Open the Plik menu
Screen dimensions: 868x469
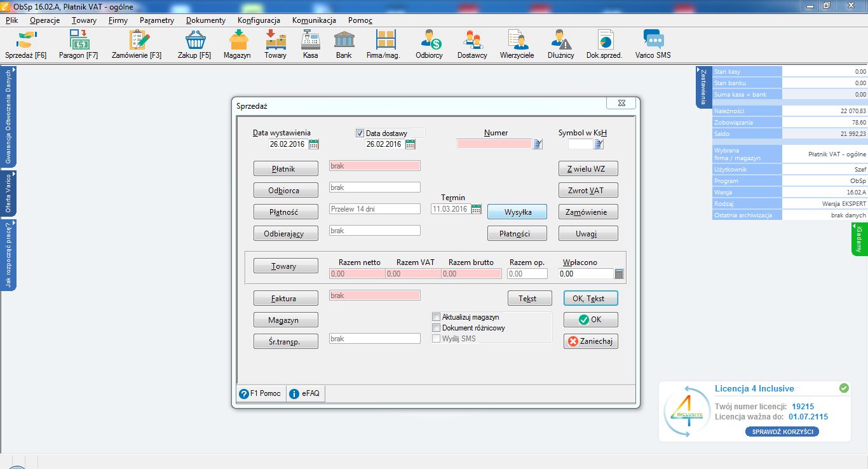tap(11, 20)
